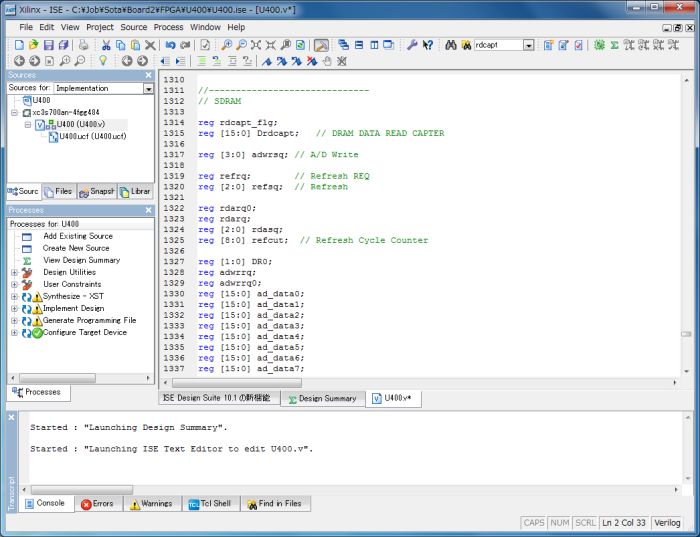Save the file with the floppy icon
700x537 pixels.
click(49, 45)
